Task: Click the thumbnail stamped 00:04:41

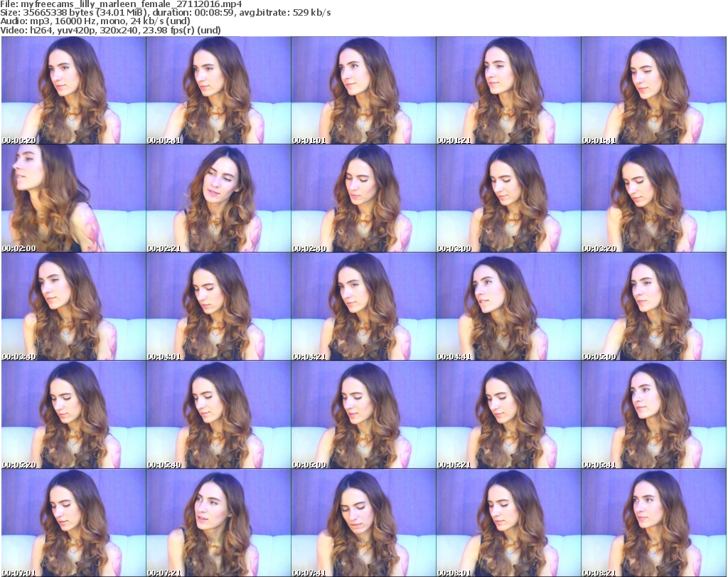Action: click(x=508, y=307)
